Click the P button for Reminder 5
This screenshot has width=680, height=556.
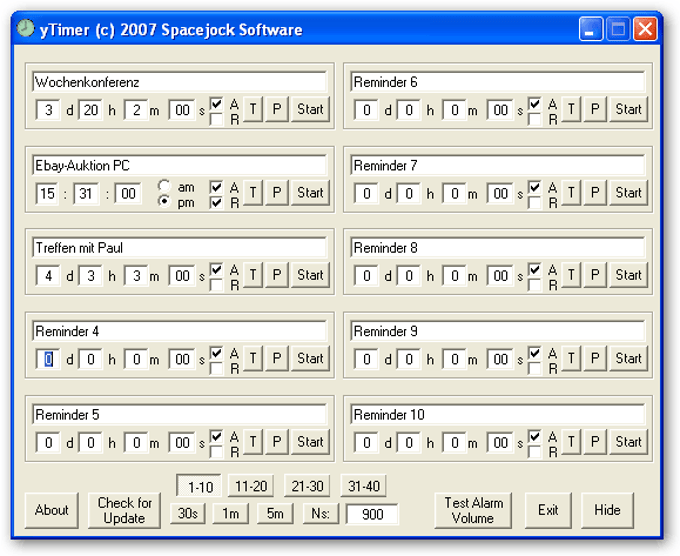pyautogui.click(x=277, y=442)
